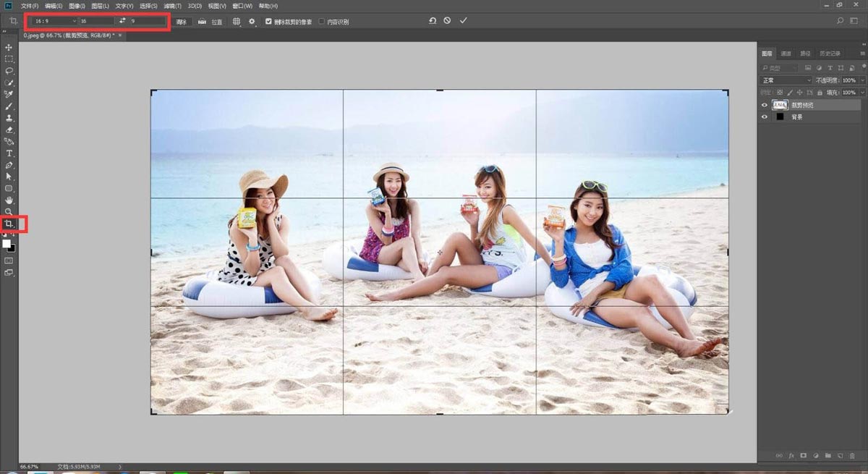Viewport: 868px width, 474px height.
Task: Open the search icon in options bar
Action: click(x=840, y=21)
